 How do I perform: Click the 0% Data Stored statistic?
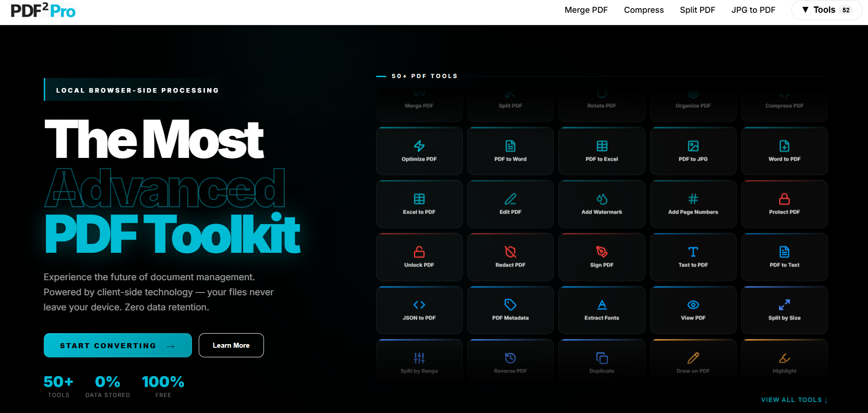[108, 386]
